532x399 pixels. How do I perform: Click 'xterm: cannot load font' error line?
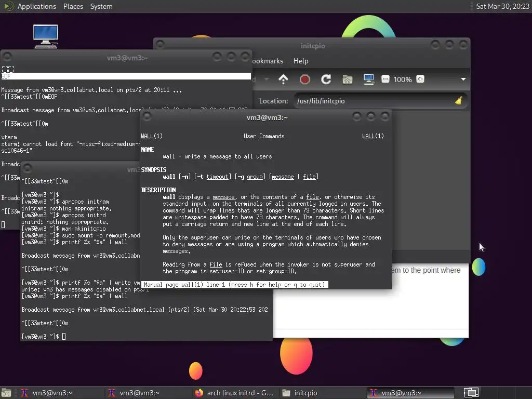[70, 144]
